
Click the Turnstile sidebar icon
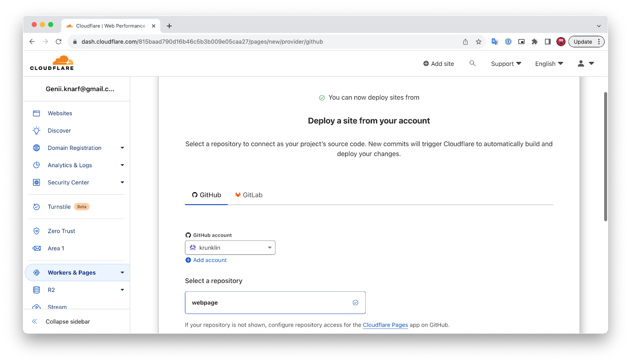37,207
